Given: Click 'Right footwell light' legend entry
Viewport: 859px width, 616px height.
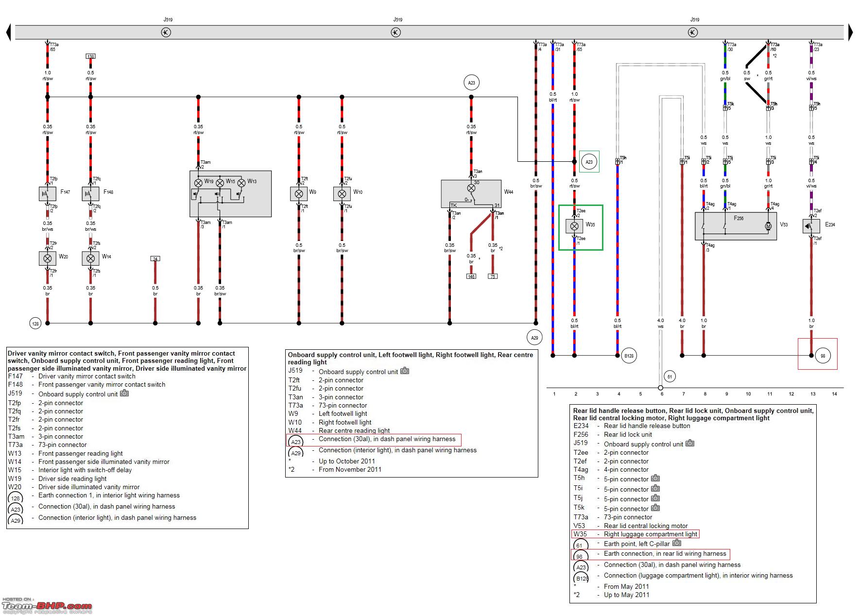Looking at the screenshot, I should click(x=345, y=422).
